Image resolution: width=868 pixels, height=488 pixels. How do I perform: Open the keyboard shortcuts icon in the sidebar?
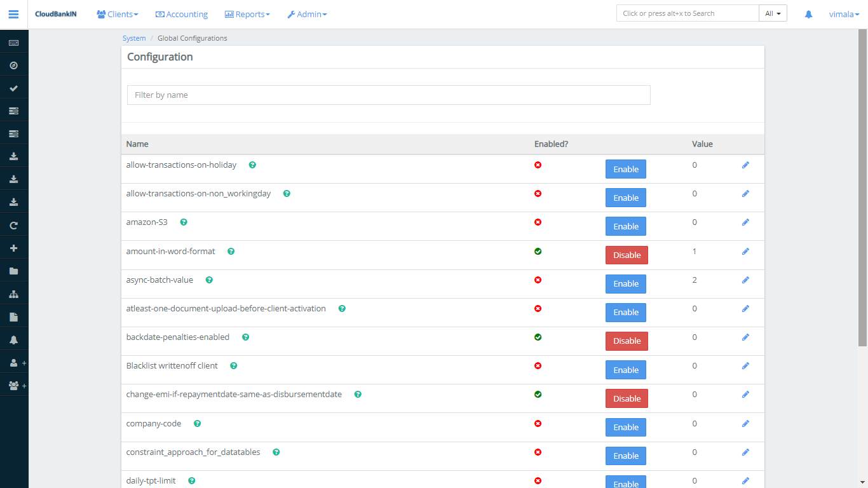[14, 41]
